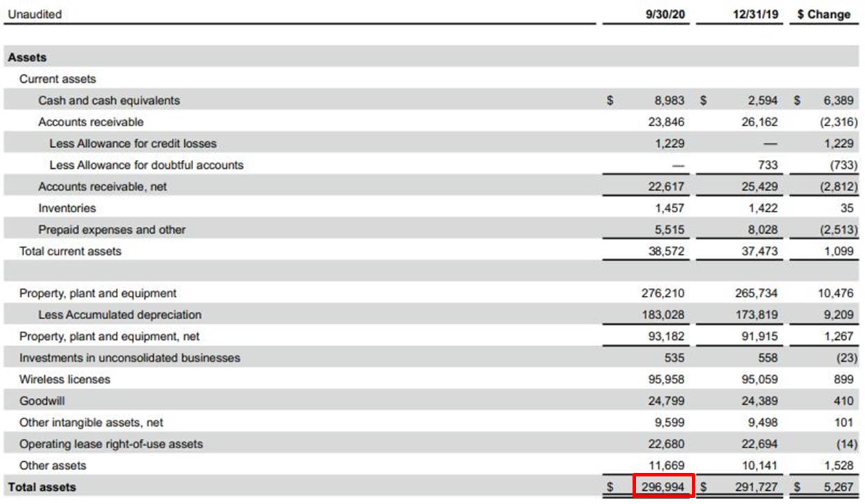This screenshot has height=504, width=865.
Task: Select doubtful accounts value 733
Action: [x=767, y=165]
